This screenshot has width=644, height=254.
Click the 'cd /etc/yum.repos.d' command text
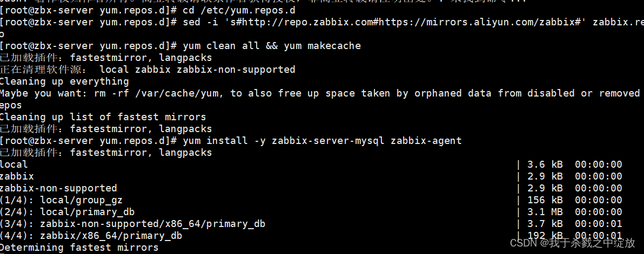click(x=239, y=10)
